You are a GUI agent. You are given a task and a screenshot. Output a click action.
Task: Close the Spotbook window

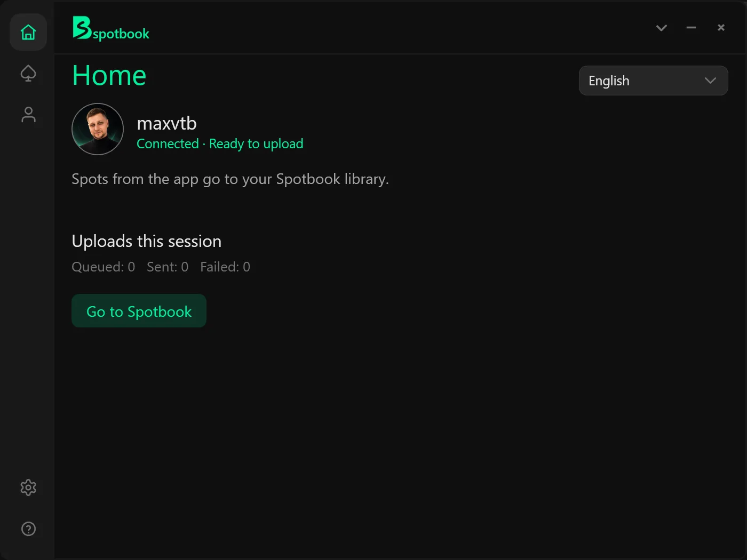721,28
